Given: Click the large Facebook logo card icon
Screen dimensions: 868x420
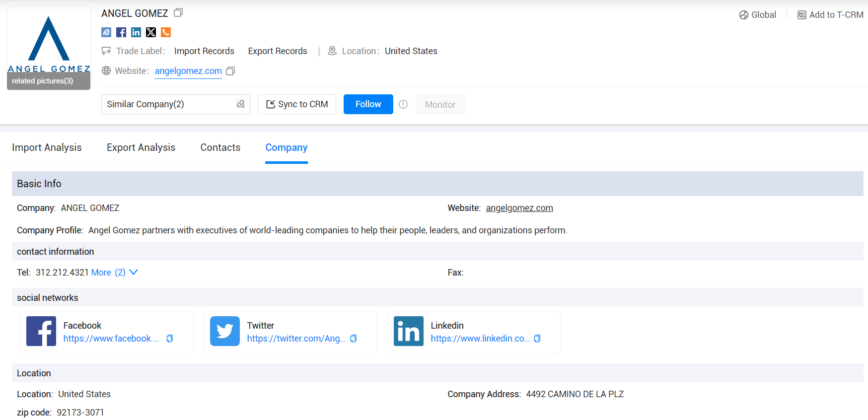Looking at the screenshot, I should [41, 331].
